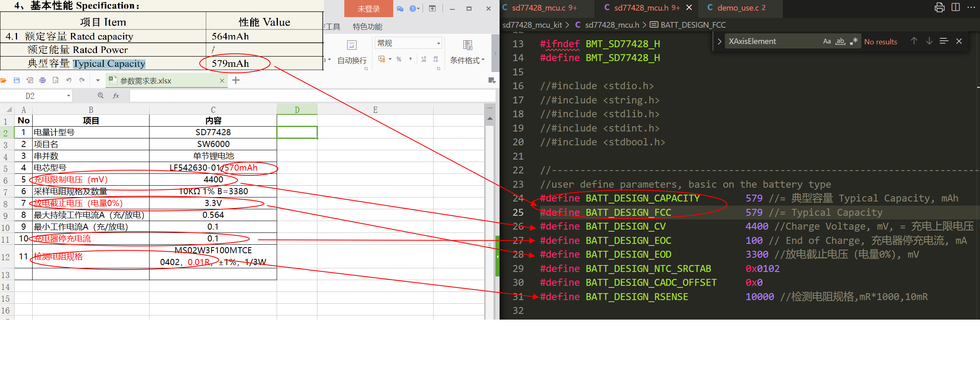Click the 自动换行 wrap text icon

352,45
